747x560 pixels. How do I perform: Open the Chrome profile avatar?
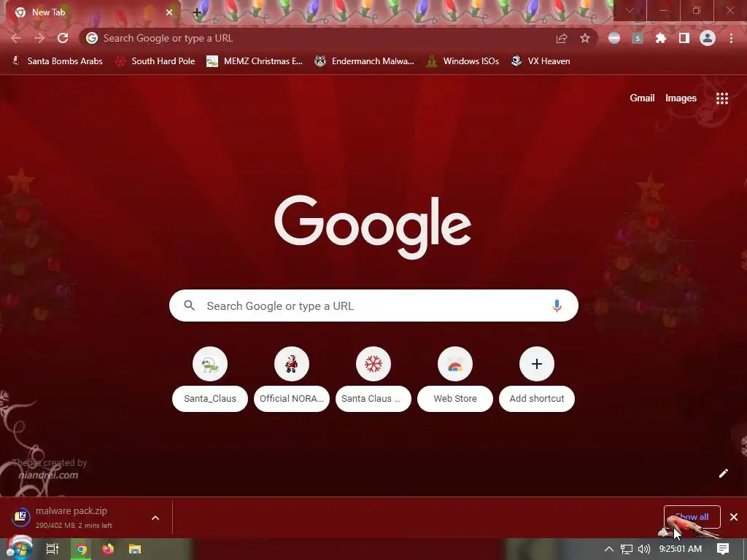point(708,38)
